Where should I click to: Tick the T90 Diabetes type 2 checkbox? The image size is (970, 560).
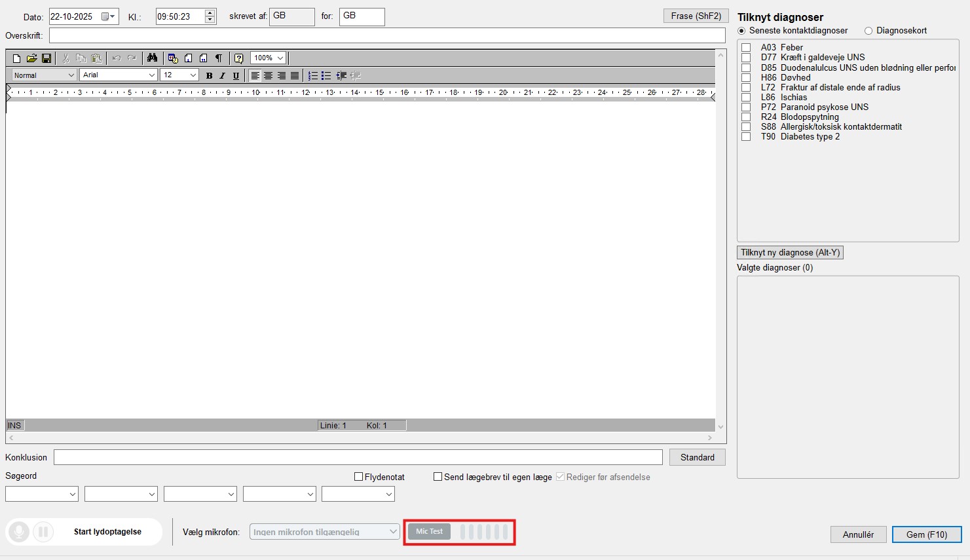746,137
